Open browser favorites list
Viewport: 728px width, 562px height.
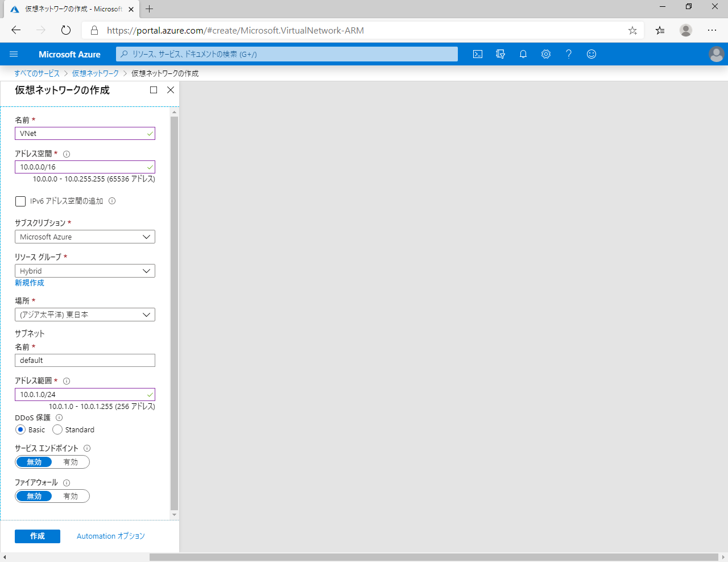tap(660, 30)
